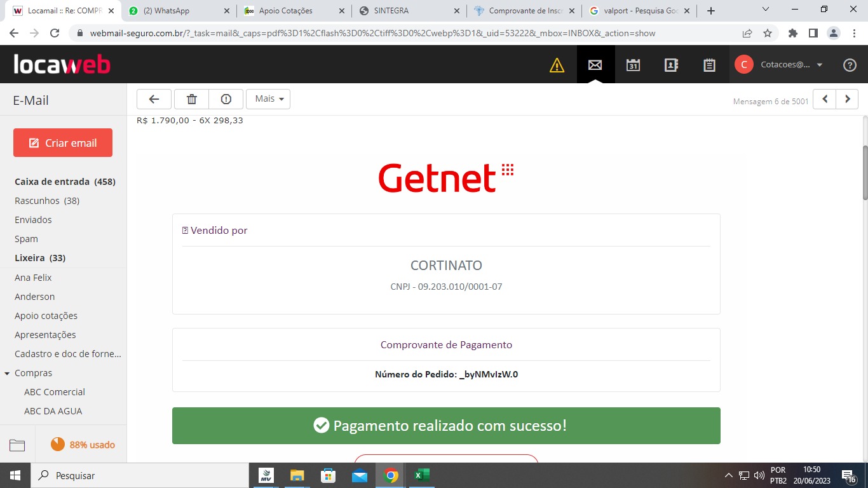Collapse the Compras folder arrow

[x=6, y=374]
